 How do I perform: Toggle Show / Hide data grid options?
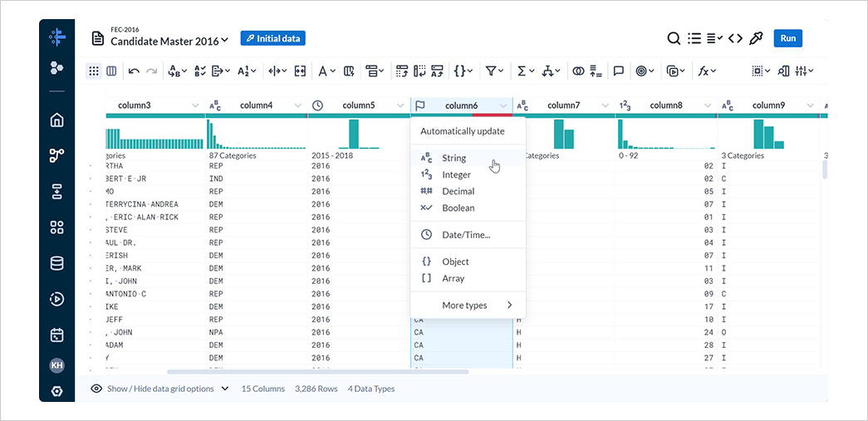160,389
